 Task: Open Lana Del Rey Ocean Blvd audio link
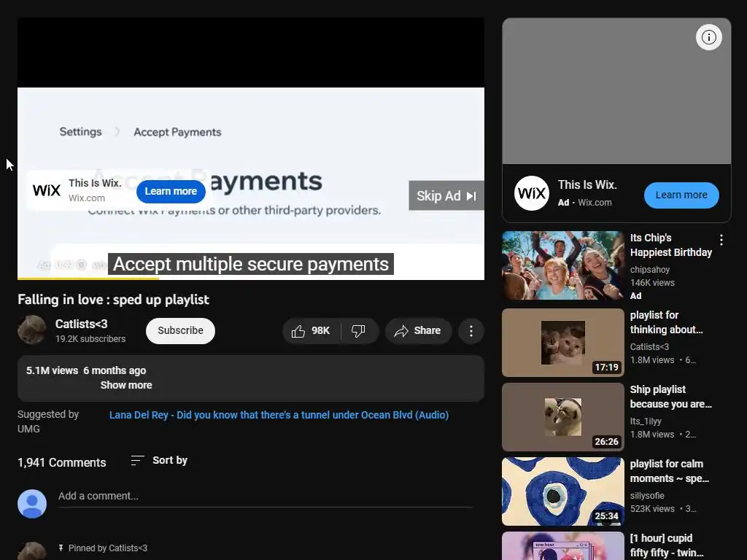point(279,415)
